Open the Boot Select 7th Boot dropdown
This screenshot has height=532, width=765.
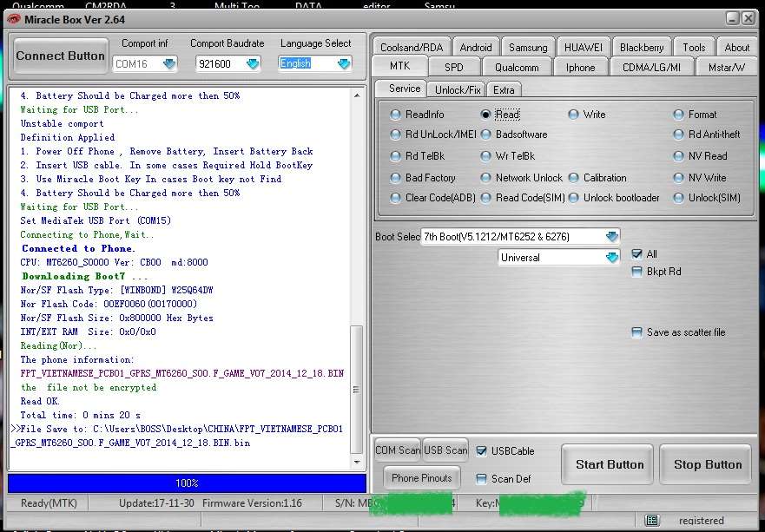[x=611, y=237]
